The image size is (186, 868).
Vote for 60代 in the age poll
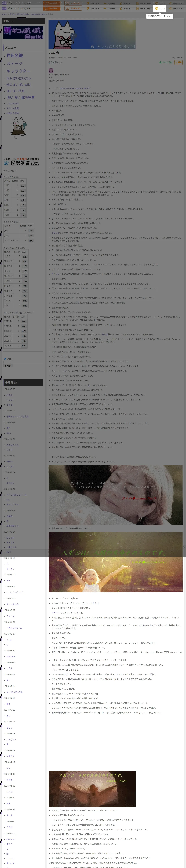pos(22,210)
